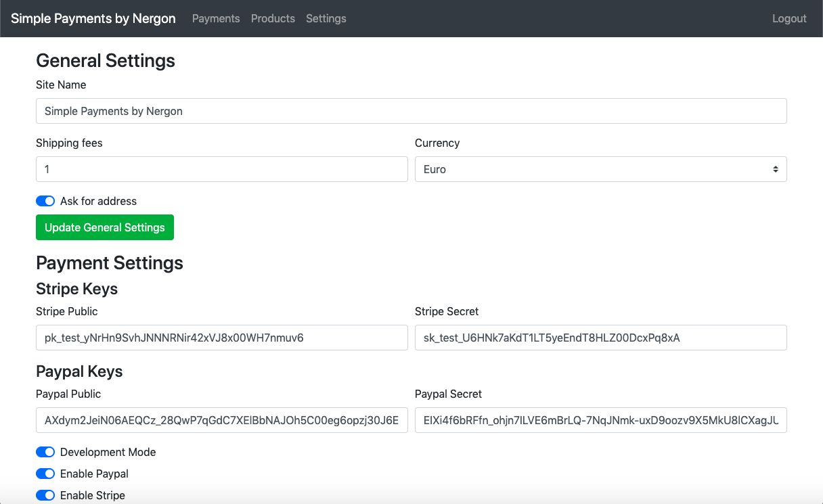Click into the Shipping fees field

[x=221, y=169]
